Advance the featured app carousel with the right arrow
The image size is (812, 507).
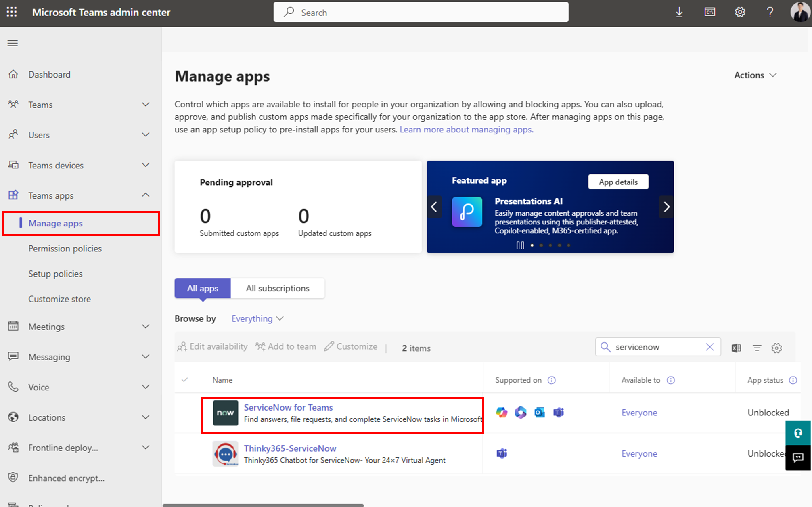pyautogui.click(x=666, y=207)
